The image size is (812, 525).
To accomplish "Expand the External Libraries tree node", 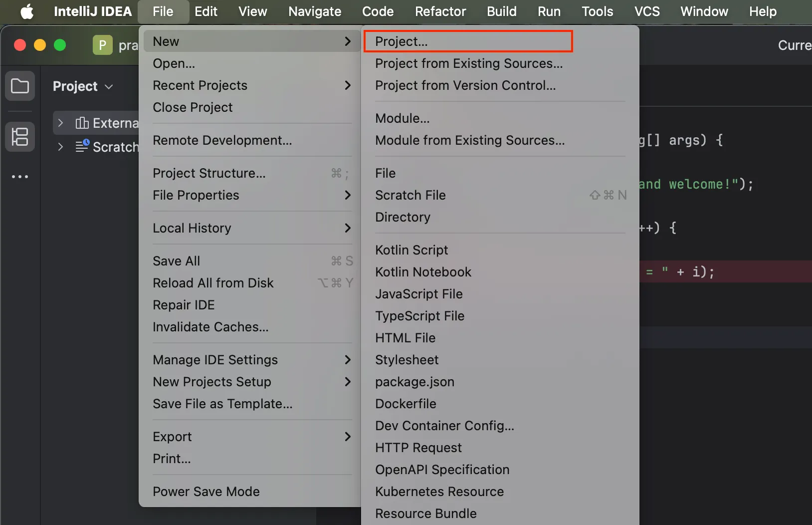I will [x=60, y=123].
